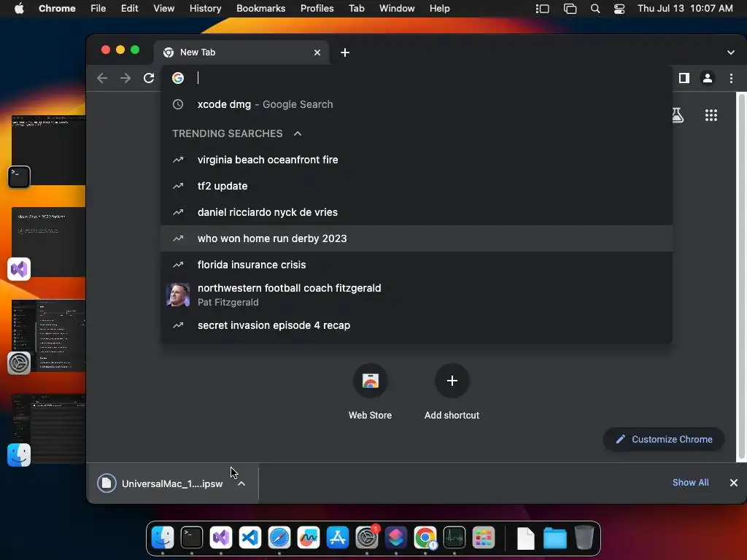Select 'virginia beach oceanfront fire' suggestion
The height and width of the screenshot is (560, 747).
417,160
